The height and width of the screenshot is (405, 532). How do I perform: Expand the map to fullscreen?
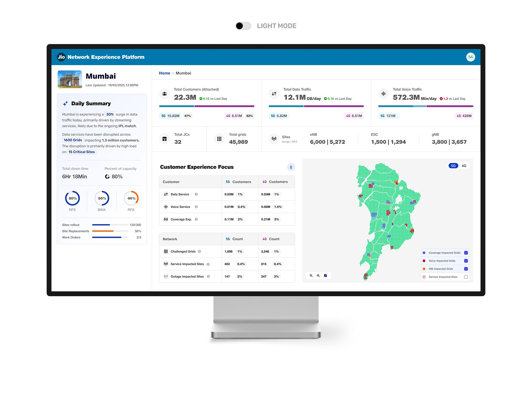pos(326,276)
